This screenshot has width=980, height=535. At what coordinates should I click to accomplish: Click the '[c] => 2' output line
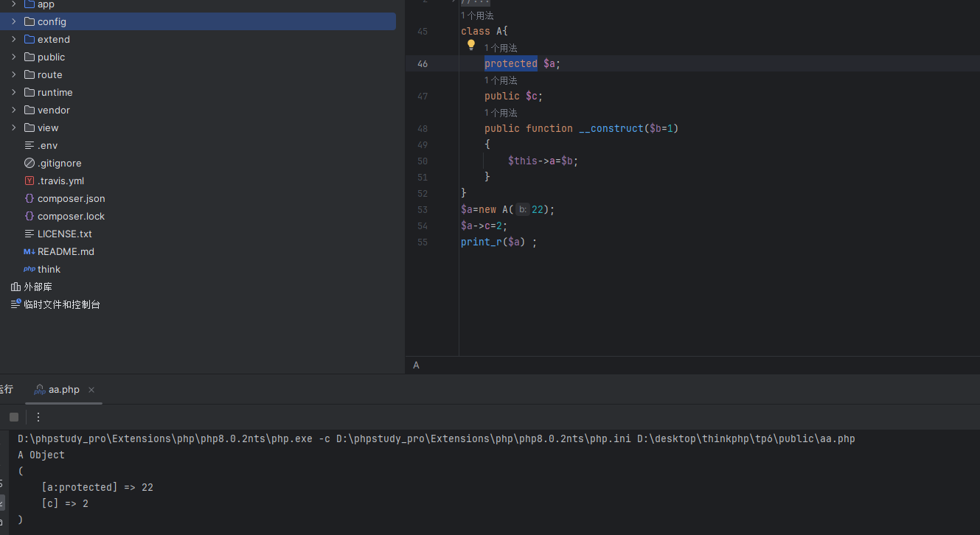click(x=65, y=503)
